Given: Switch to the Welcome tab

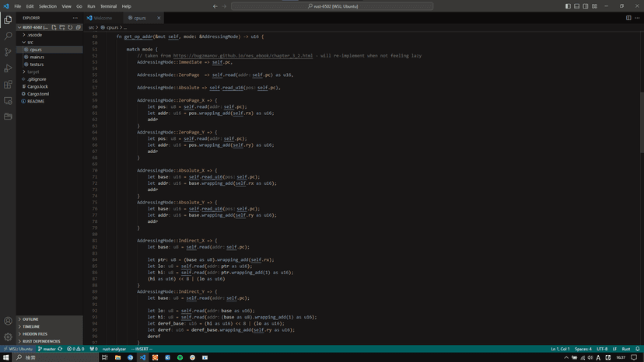Looking at the screenshot, I should [x=103, y=18].
